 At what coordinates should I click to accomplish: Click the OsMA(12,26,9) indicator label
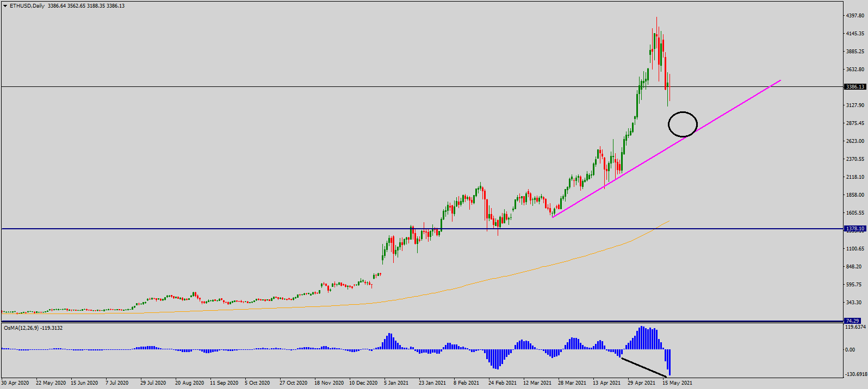click(x=33, y=328)
